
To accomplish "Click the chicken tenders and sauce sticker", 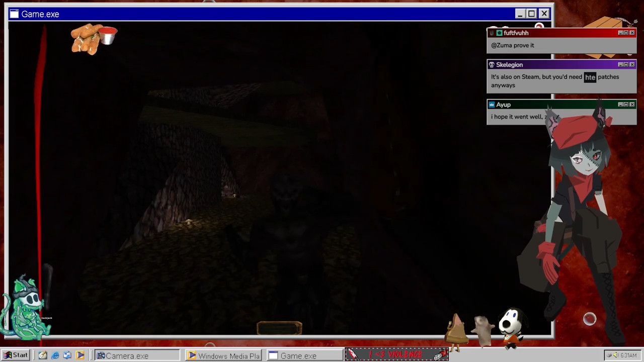I will (94, 39).
